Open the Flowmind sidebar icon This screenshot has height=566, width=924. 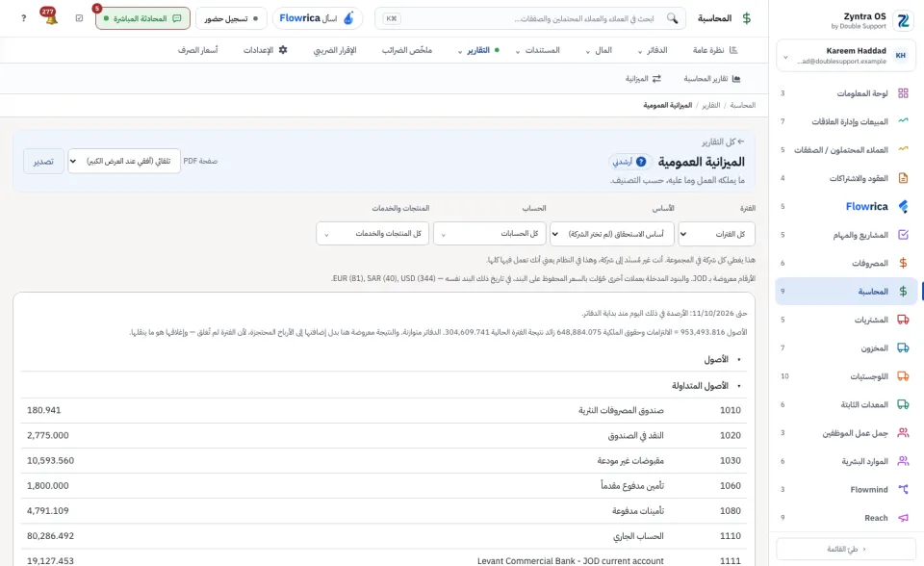pyautogui.click(x=903, y=489)
